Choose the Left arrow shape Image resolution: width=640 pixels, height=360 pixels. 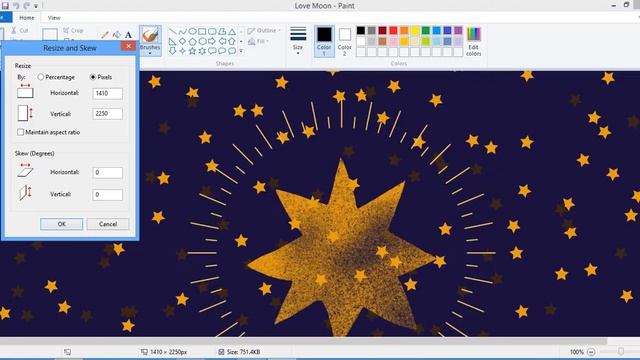[222, 41]
